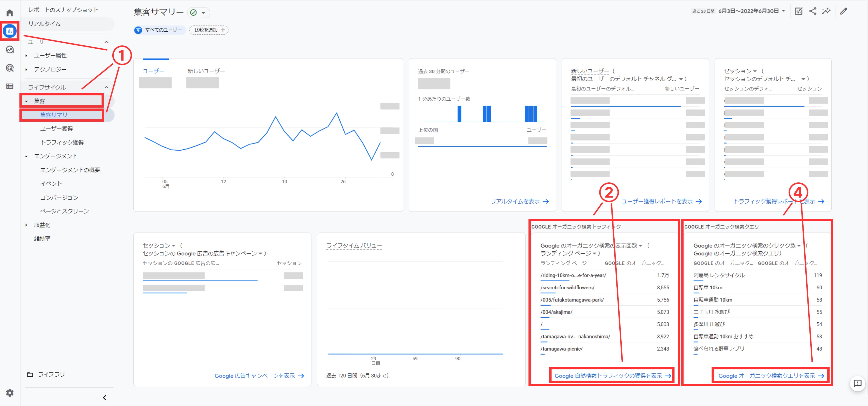Open the トラフィック獲得 report

[x=62, y=142]
